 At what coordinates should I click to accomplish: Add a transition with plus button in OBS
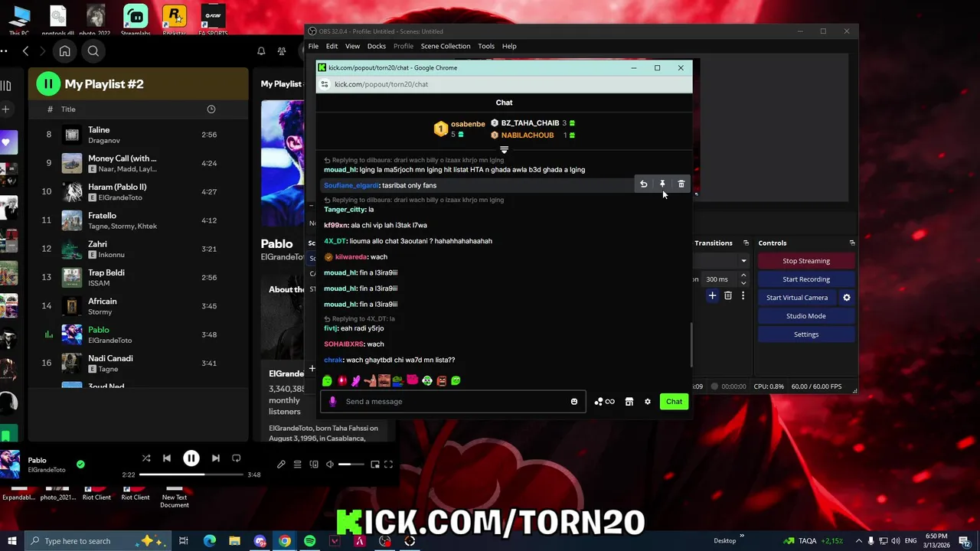coord(712,296)
